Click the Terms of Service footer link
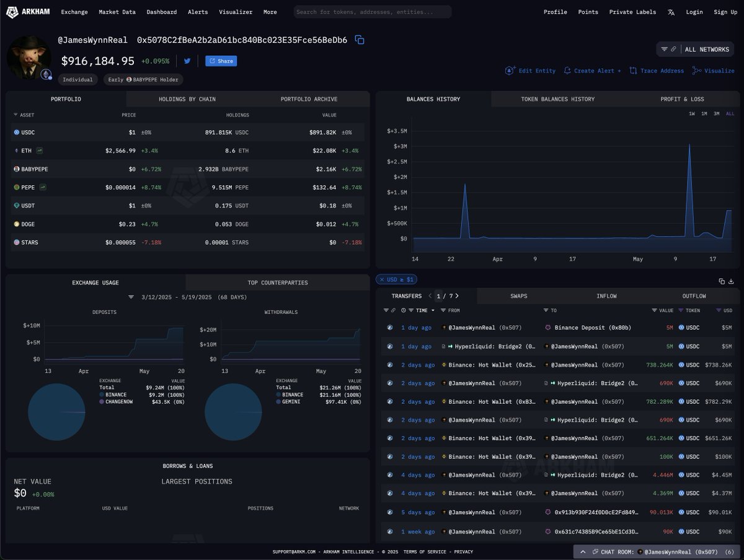The height and width of the screenshot is (560, 744). point(425,551)
